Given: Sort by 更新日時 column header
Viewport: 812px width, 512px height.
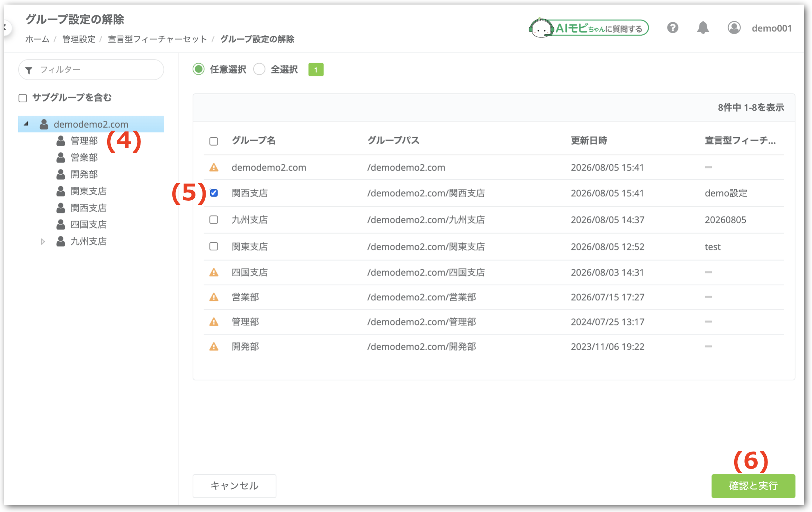Looking at the screenshot, I should click(589, 140).
